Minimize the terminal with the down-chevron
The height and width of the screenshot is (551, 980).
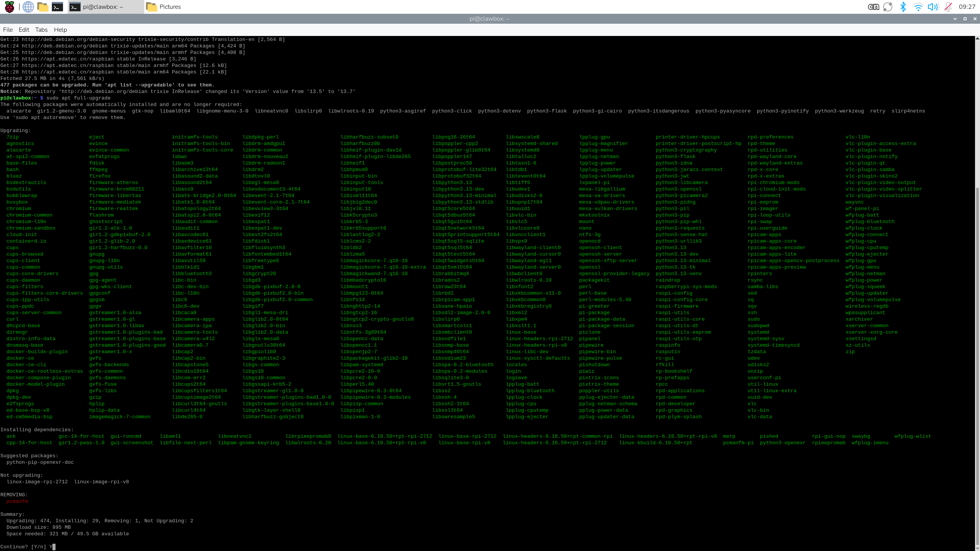click(955, 19)
